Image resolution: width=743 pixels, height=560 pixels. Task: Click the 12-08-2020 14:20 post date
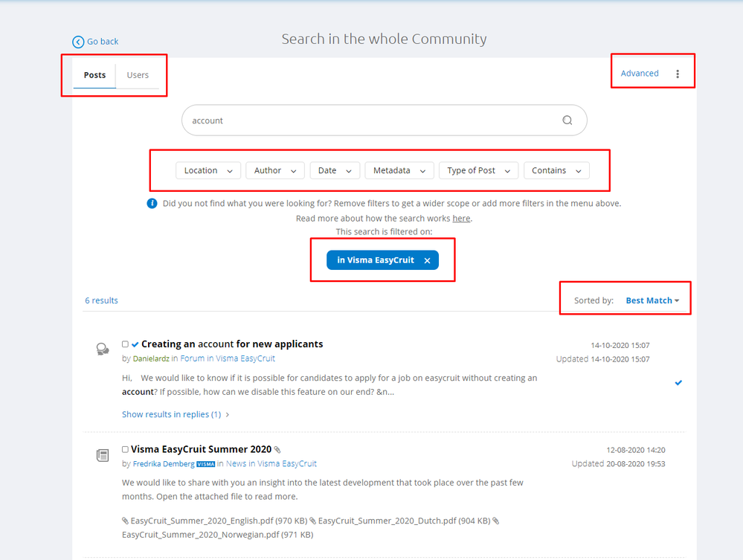click(x=635, y=450)
